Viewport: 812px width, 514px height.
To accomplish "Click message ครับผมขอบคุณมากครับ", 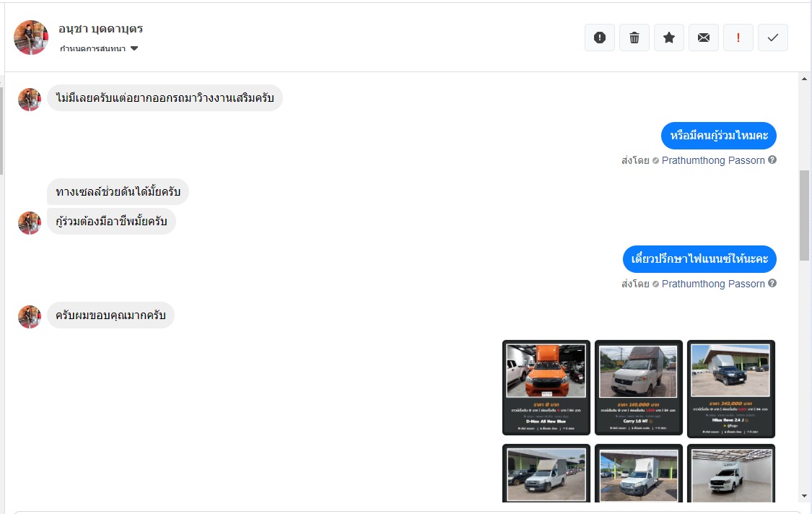I will pyautogui.click(x=111, y=315).
